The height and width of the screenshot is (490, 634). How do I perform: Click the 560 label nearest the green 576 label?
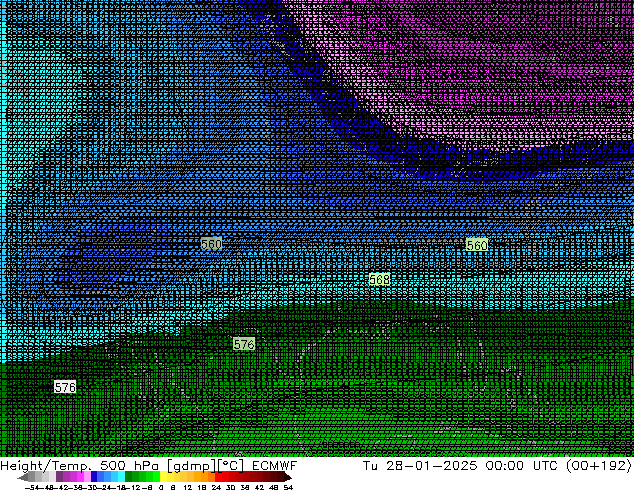(x=211, y=244)
